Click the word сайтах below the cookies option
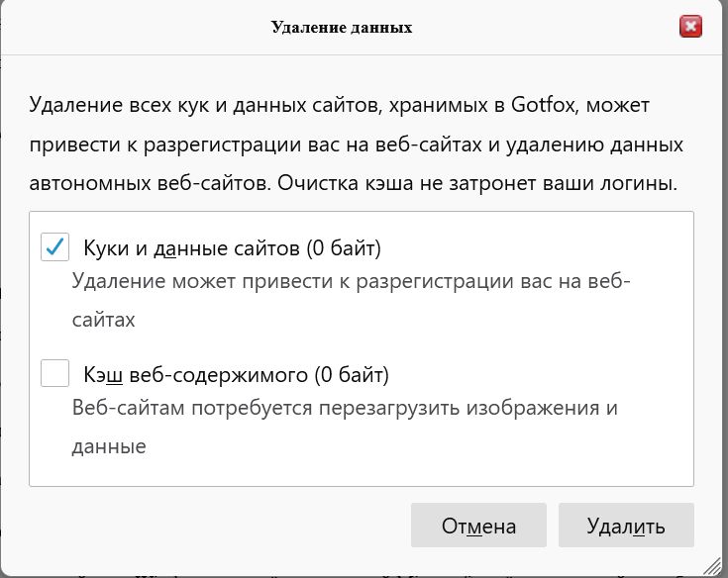 click(x=104, y=320)
